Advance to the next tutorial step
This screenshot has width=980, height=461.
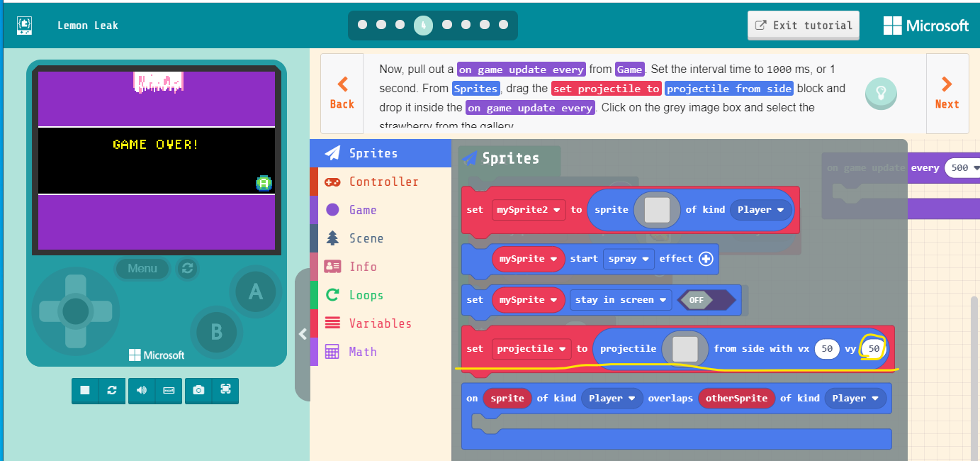point(947,93)
